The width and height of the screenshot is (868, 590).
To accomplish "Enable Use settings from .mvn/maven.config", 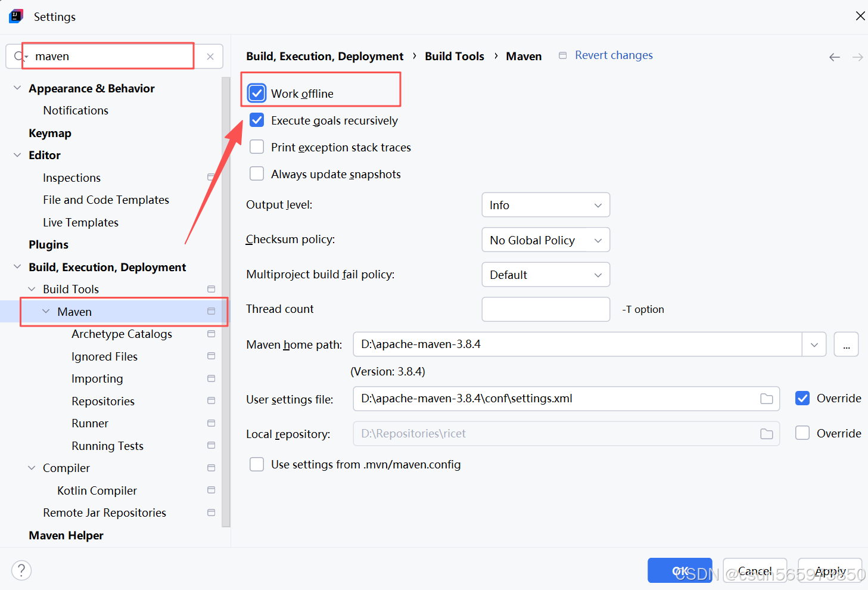I will click(x=257, y=464).
